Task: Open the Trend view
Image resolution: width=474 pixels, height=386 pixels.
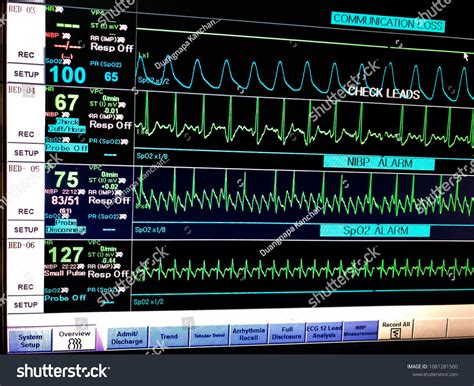Action: [x=169, y=336]
